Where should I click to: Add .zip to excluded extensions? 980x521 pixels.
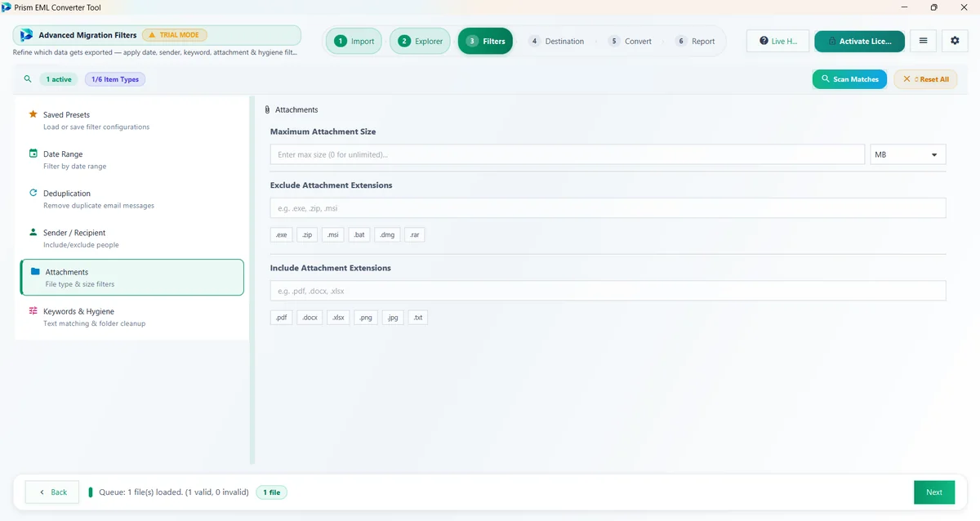coord(307,234)
